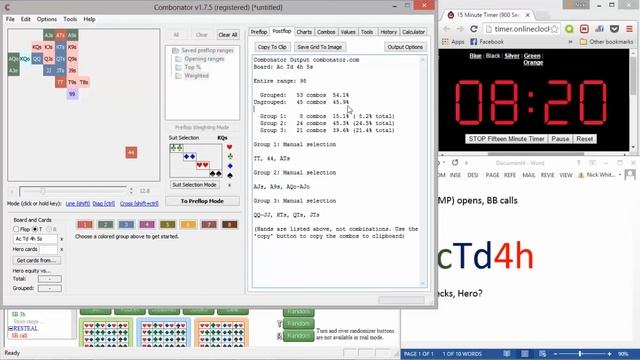Toggle the TT hand cell in the range grid

60,82
